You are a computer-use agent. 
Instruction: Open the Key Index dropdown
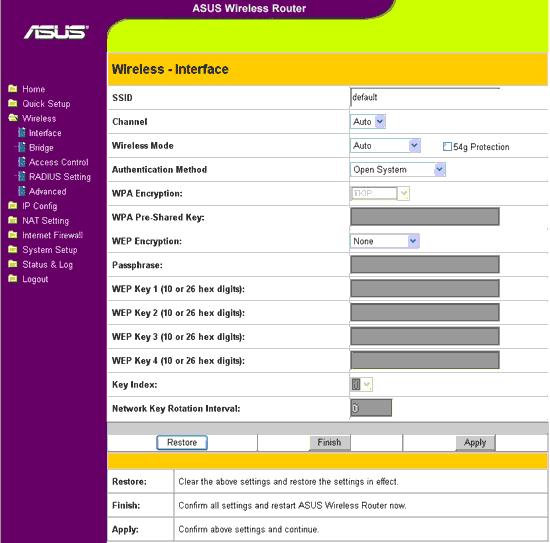tap(361, 384)
